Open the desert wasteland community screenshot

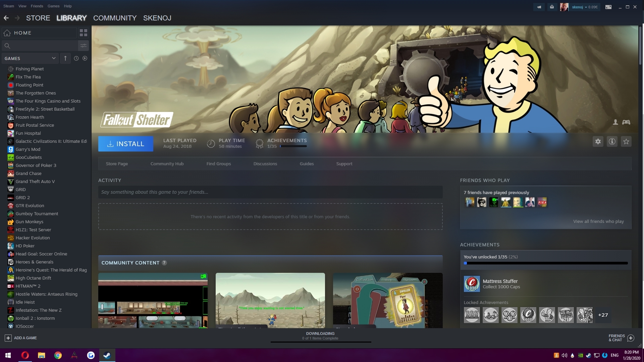(x=270, y=300)
